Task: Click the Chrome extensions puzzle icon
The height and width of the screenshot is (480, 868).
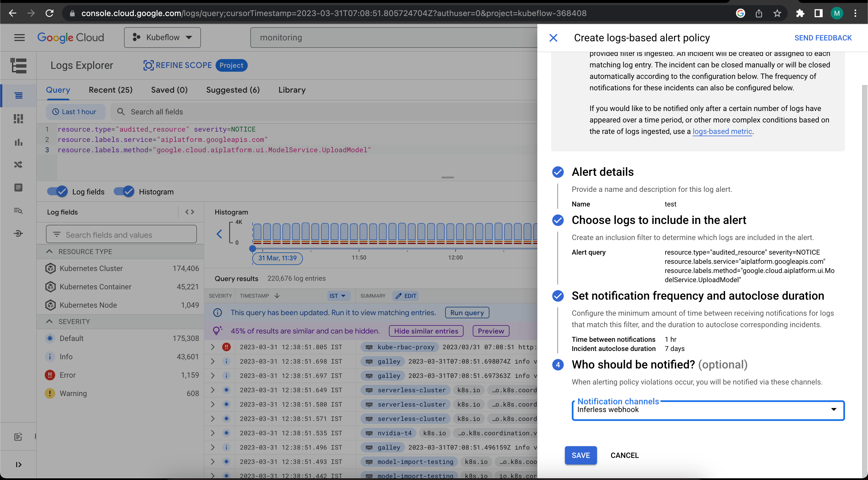Action: (x=800, y=13)
